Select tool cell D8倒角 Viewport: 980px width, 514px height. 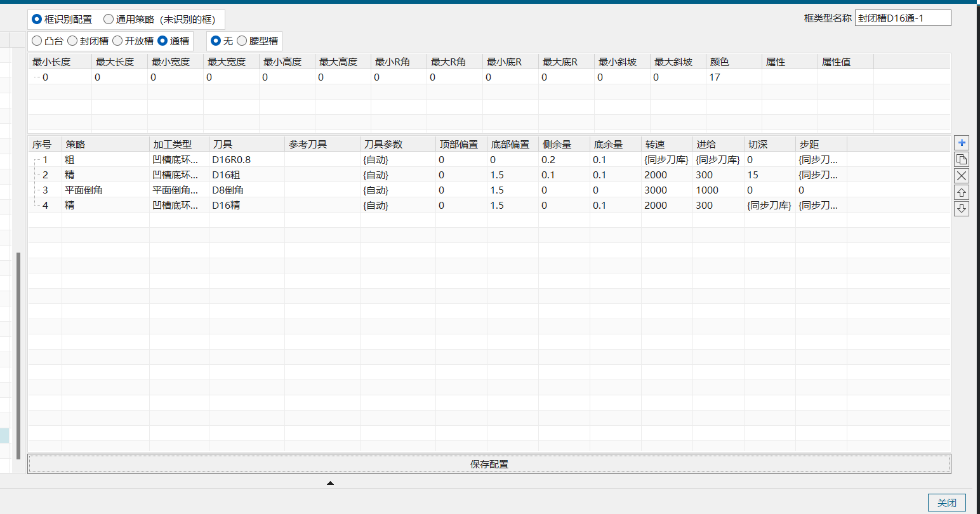[x=247, y=190]
